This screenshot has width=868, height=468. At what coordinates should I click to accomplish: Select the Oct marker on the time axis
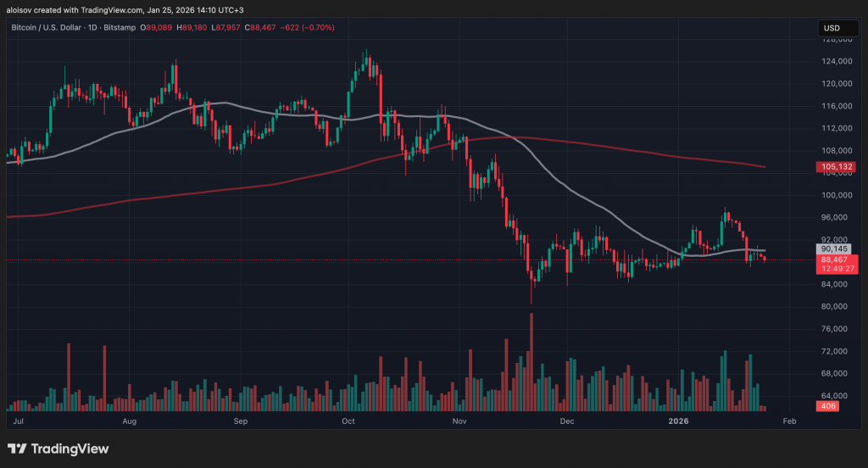tap(348, 421)
